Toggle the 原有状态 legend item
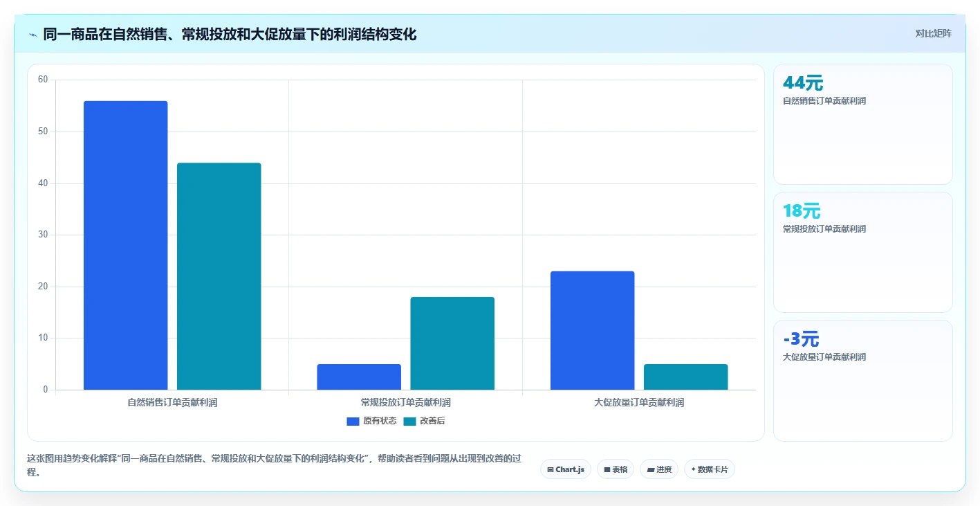 371,421
